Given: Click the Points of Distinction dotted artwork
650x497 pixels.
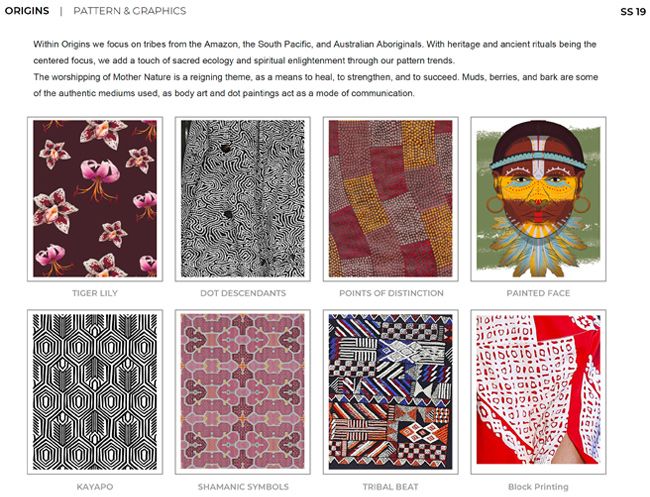Looking at the screenshot, I should (x=390, y=199).
